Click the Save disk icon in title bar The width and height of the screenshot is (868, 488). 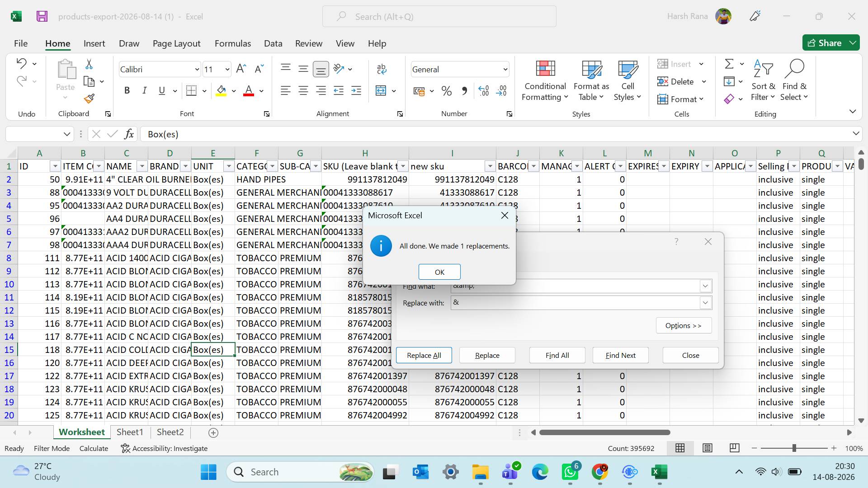[42, 17]
